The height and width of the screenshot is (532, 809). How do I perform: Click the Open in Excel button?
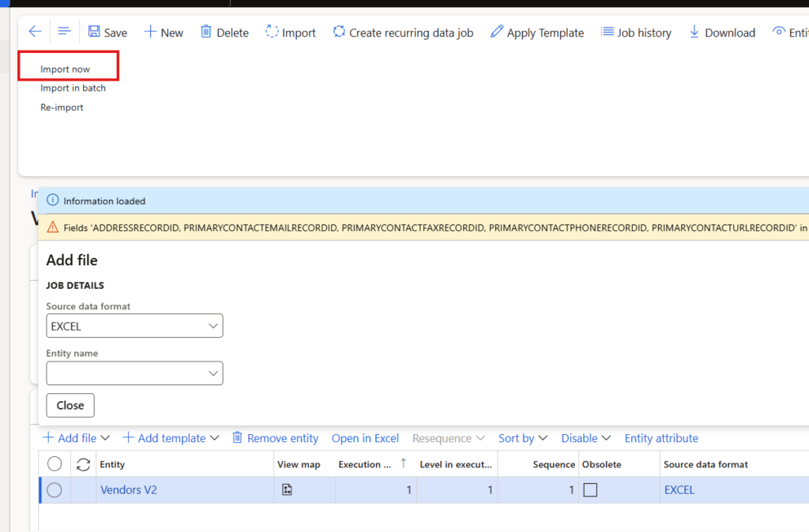point(365,438)
